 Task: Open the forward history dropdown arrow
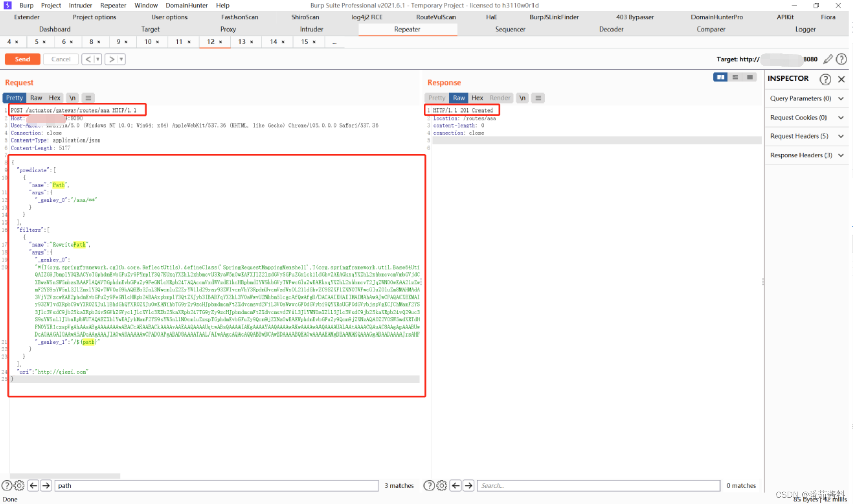coord(121,59)
